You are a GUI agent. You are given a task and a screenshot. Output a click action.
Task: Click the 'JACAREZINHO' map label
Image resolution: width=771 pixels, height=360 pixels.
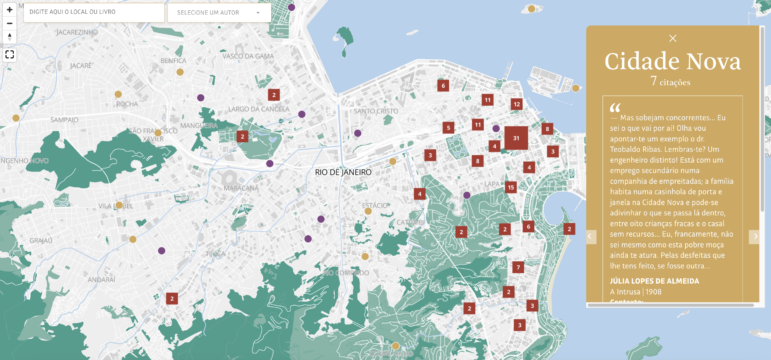(77, 32)
